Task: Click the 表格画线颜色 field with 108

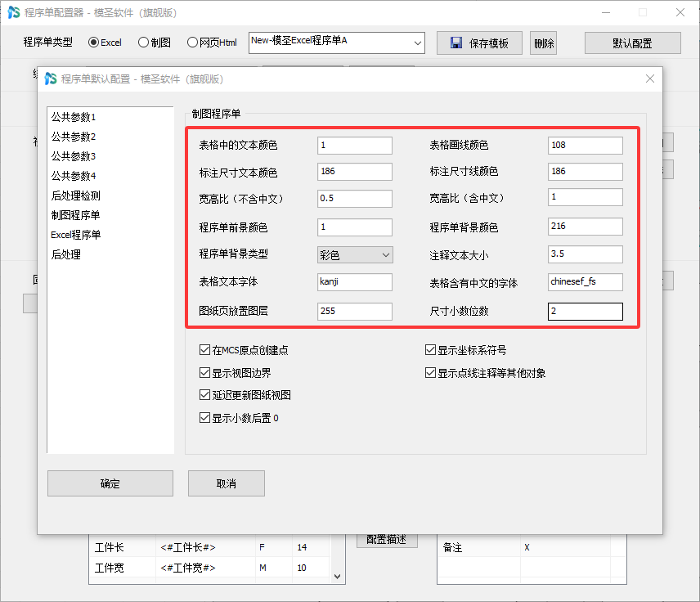Action: coord(586,146)
